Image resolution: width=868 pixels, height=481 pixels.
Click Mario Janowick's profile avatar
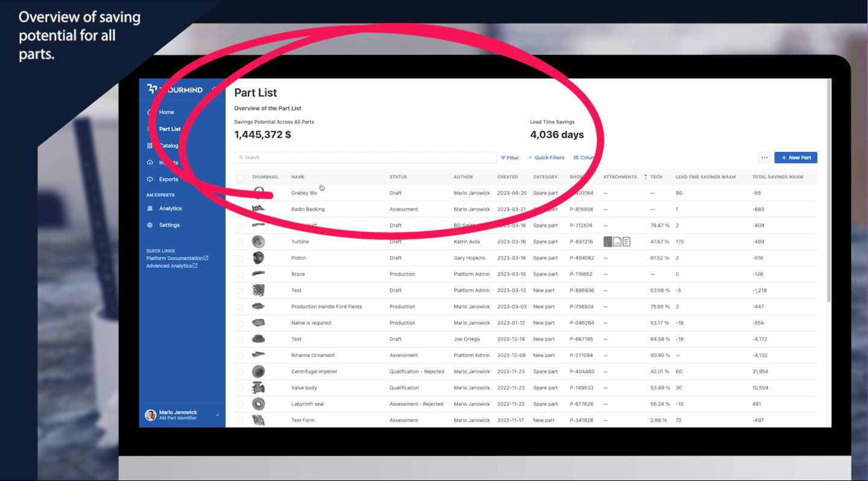click(x=151, y=415)
